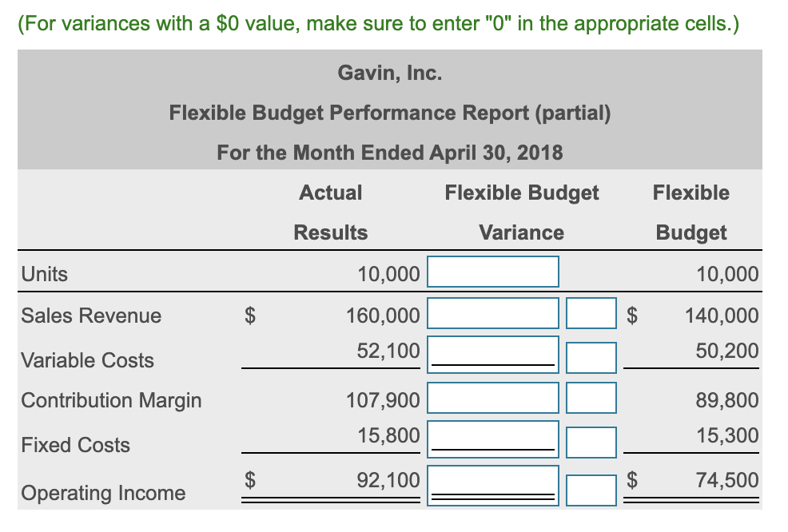Select the Actual Results column header
This screenshot has width=788, height=532.
[330, 212]
